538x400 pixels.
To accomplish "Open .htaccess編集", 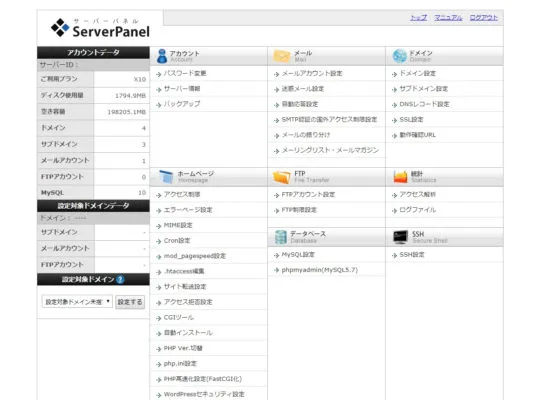I will point(184,271).
